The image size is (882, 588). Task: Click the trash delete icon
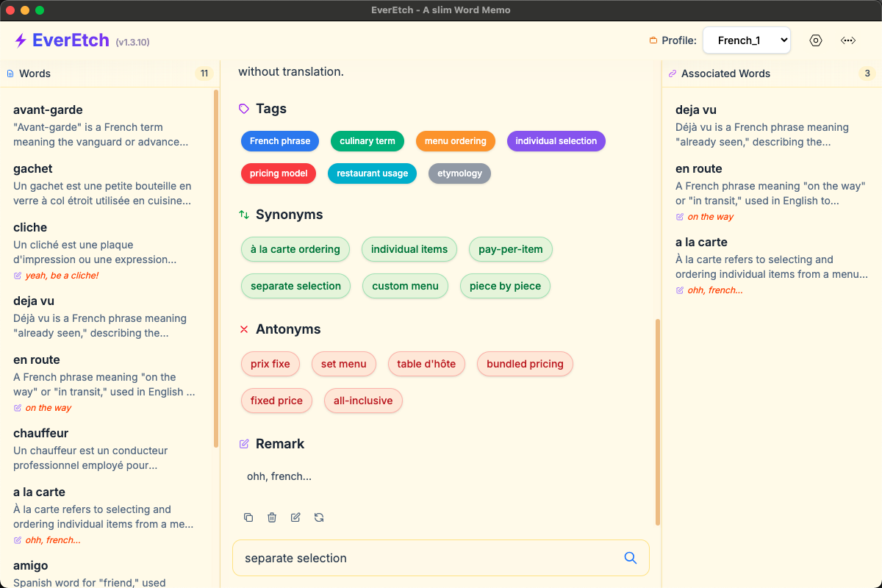272,517
